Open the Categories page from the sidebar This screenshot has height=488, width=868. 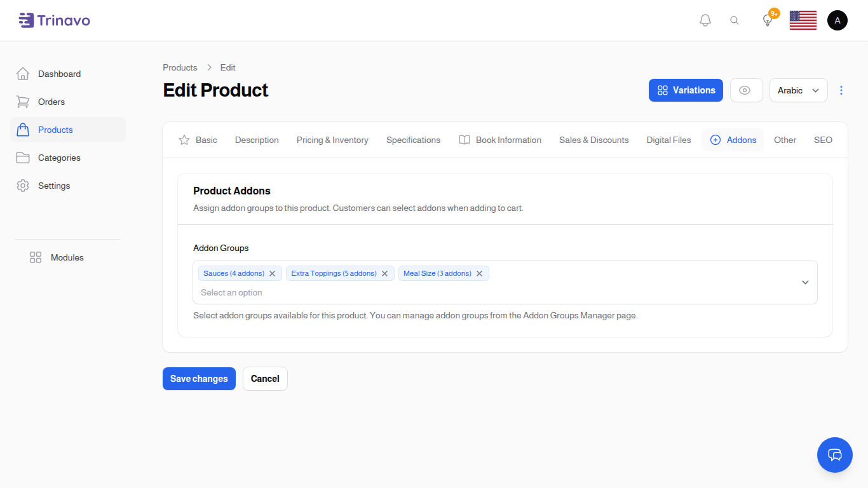(59, 158)
